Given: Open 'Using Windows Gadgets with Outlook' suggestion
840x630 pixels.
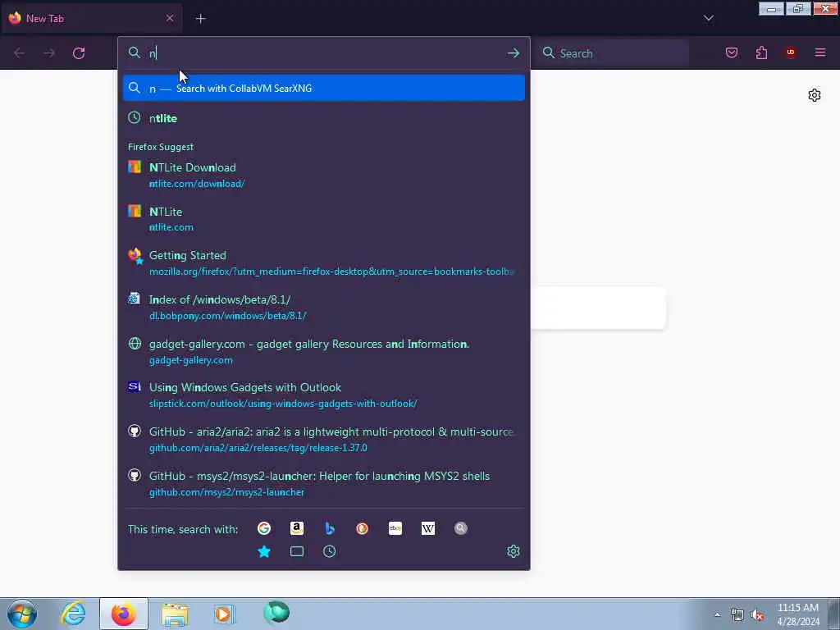Looking at the screenshot, I should point(323,395).
